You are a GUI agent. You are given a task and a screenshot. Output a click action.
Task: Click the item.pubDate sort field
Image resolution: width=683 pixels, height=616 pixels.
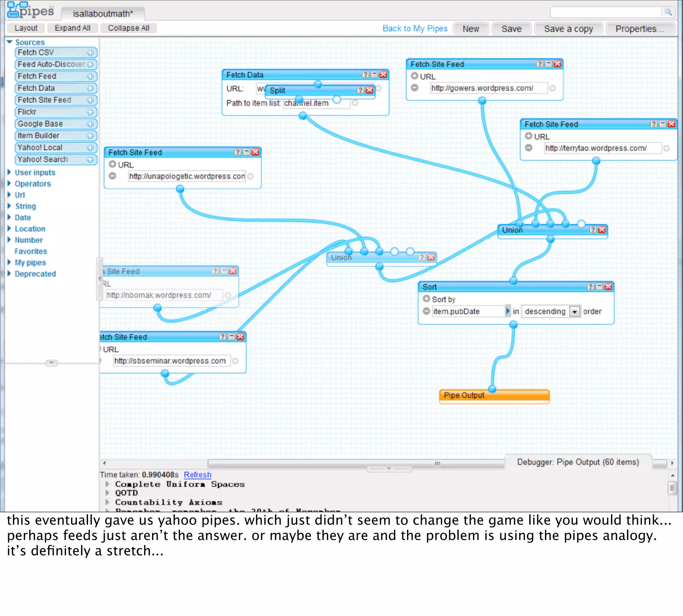pos(468,311)
